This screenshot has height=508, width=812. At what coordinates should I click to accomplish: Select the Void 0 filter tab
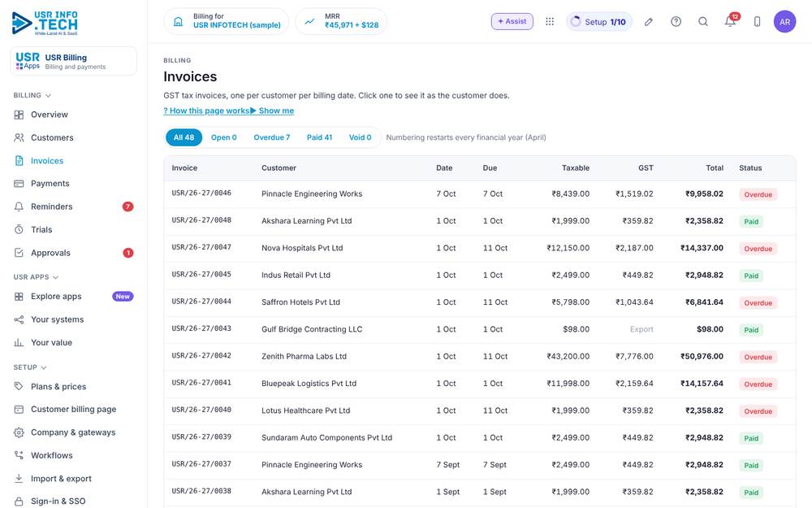360,137
